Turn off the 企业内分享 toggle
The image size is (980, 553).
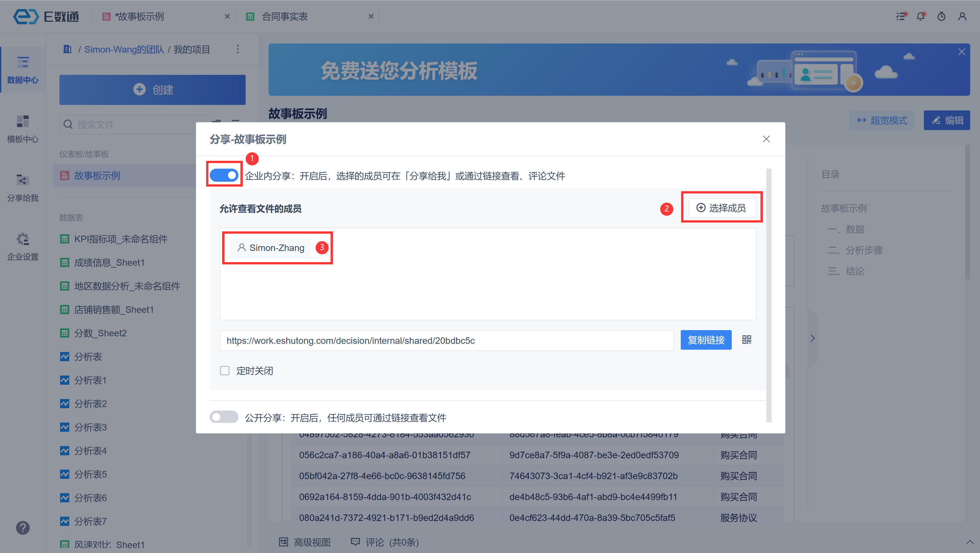pos(224,176)
